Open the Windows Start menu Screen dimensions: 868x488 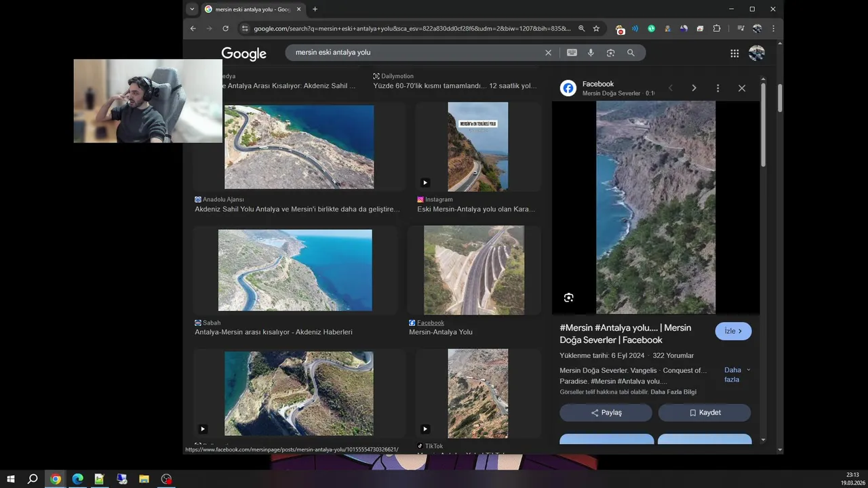tap(11, 479)
